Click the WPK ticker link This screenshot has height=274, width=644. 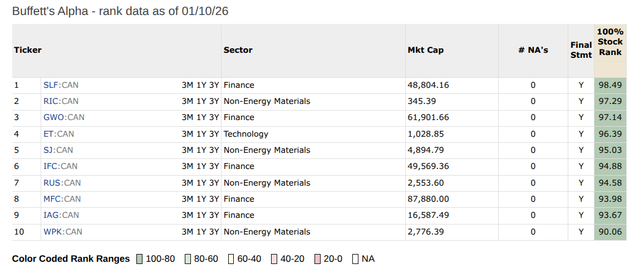[53, 232]
